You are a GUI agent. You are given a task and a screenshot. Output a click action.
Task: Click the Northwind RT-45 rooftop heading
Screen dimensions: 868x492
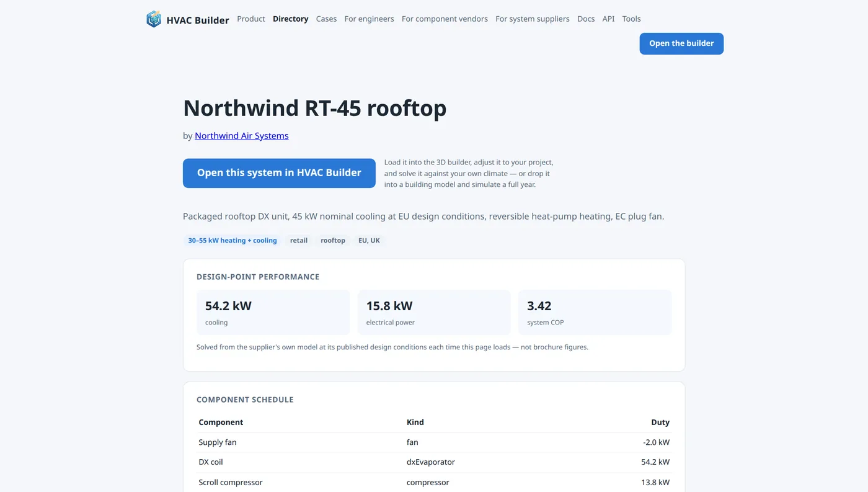click(315, 108)
